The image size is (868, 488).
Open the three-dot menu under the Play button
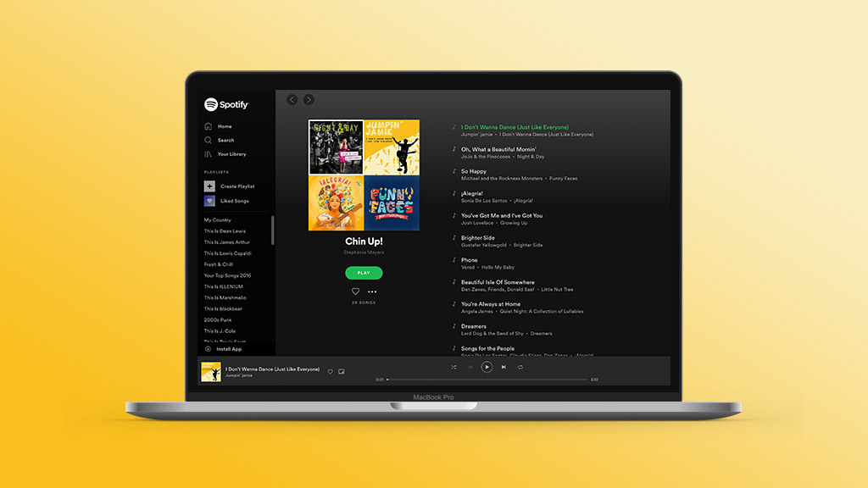[372, 291]
